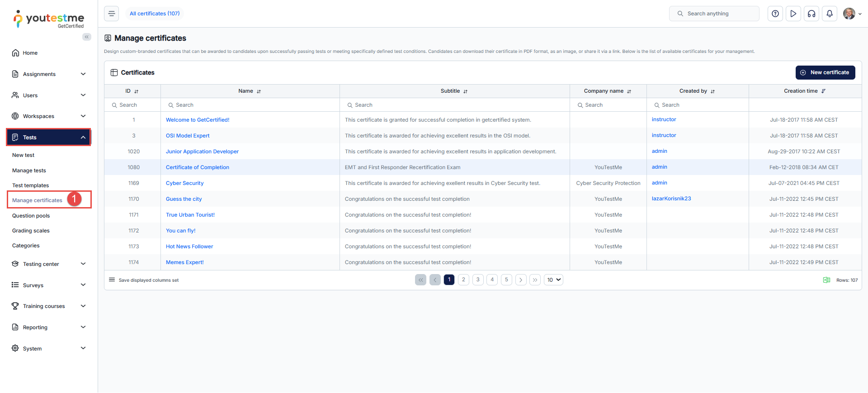Open Question pools in the sidebar
This screenshot has height=393, width=868.
(31, 216)
